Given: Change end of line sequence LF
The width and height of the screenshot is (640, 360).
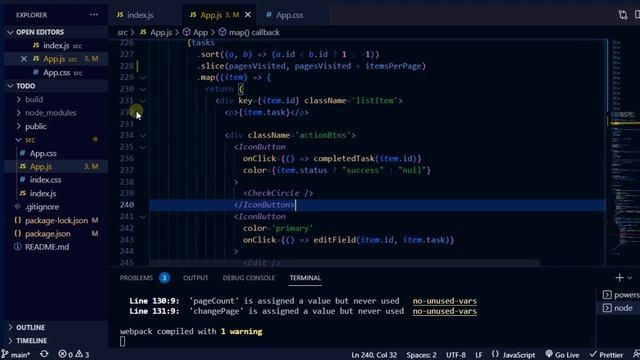Looking at the screenshot, I should click(x=479, y=355).
